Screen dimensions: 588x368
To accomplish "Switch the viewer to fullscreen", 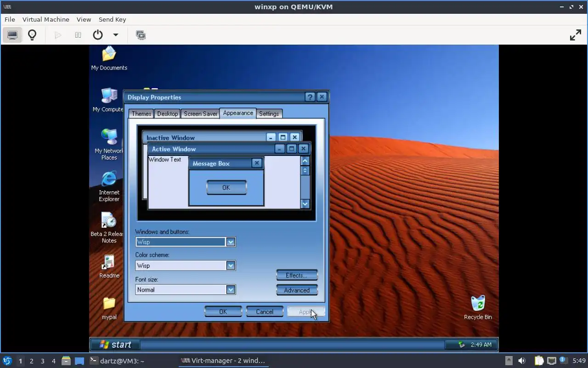I will pyautogui.click(x=576, y=35).
